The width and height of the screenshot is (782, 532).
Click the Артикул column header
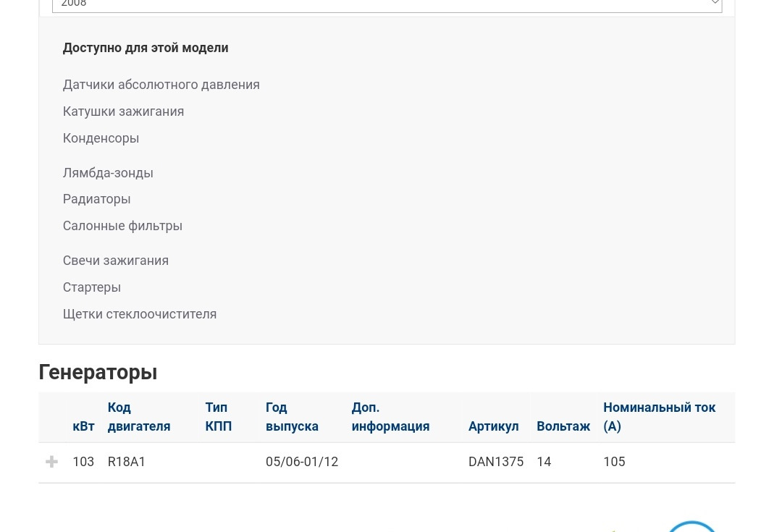coord(493,426)
